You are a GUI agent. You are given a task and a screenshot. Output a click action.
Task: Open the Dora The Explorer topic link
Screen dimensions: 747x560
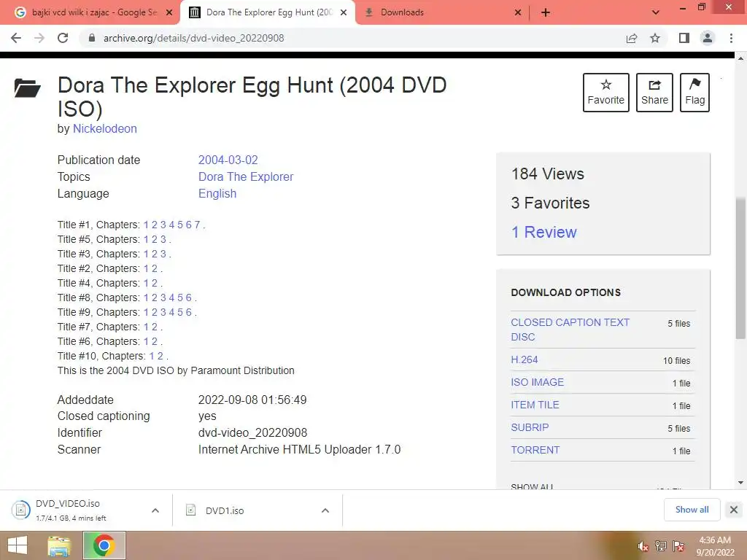click(246, 176)
